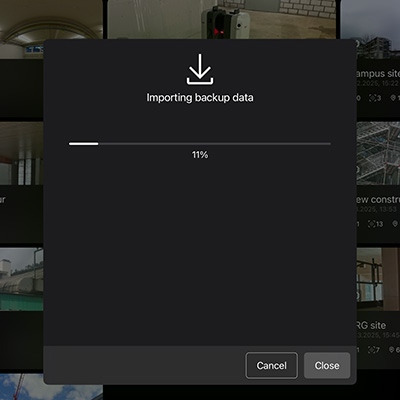The image size is (400, 400).
Task: Cancel the backup data import
Action: coord(272,365)
